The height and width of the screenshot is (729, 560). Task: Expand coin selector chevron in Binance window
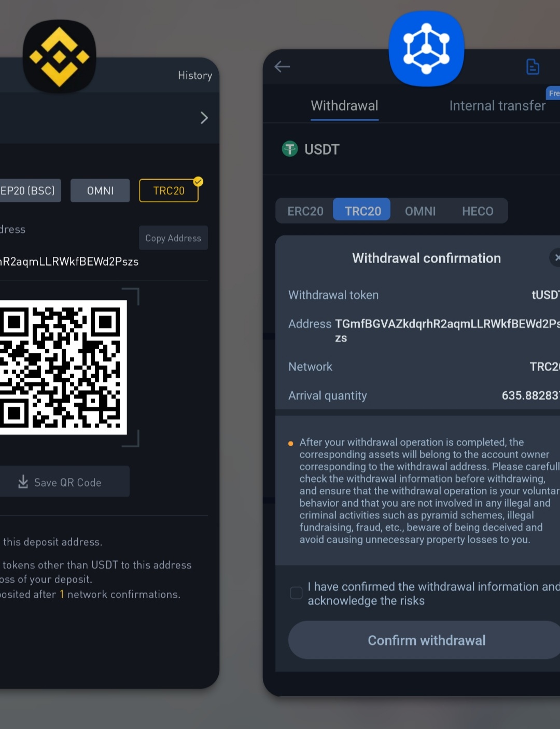[x=204, y=118]
